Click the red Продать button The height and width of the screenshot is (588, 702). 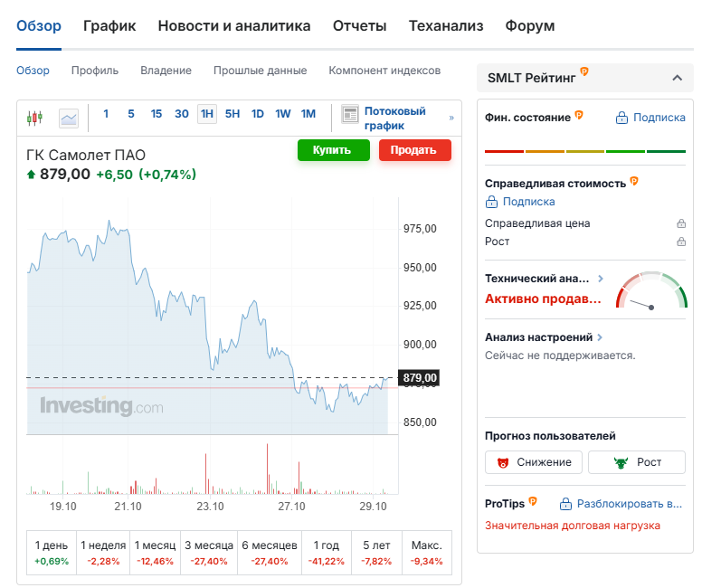[x=415, y=150]
